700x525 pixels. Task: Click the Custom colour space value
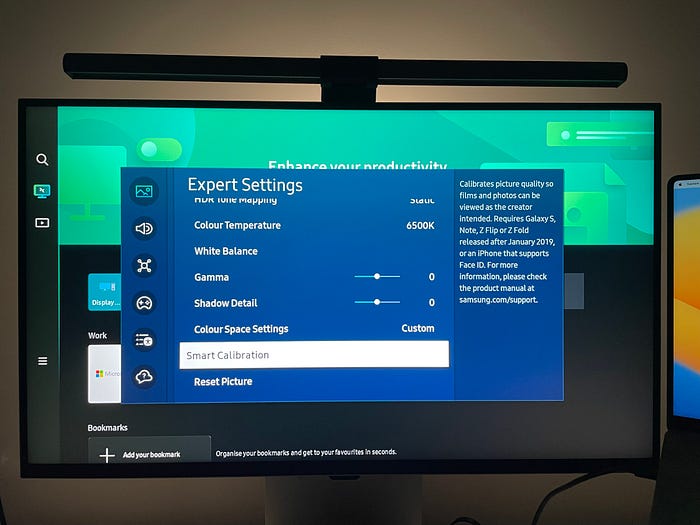[x=418, y=329]
